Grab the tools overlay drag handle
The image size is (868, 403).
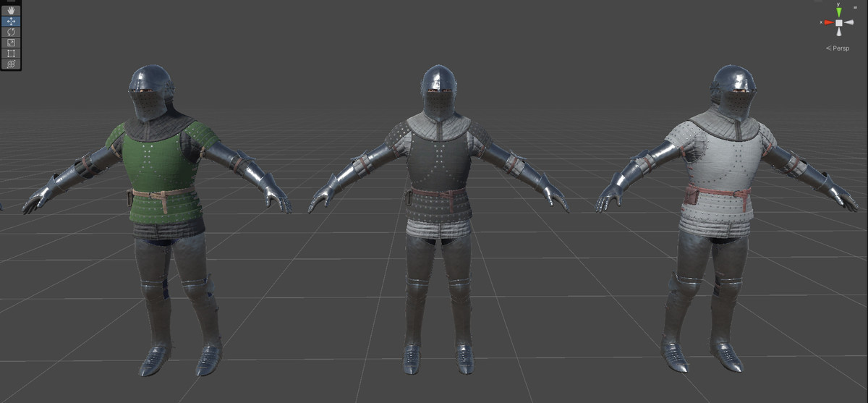pyautogui.click(x=11, y=3)
